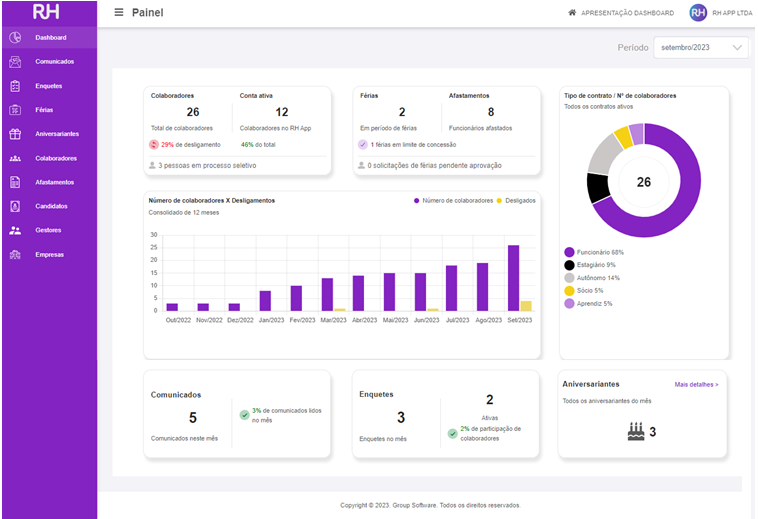Click the Mais detalhes link in Aniversariantes
This screenshot has width=758, height=519.
(x=696, y=385)
